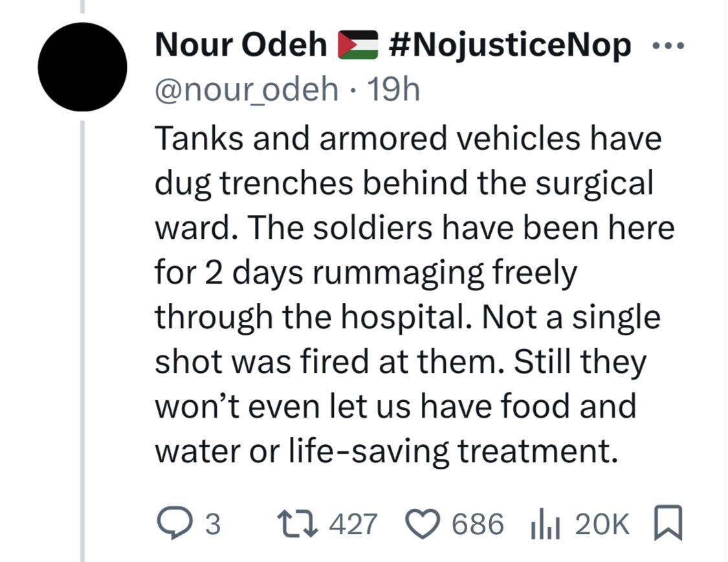
Task: Click the 686 likes count
Action: click(x=478, y=523)
